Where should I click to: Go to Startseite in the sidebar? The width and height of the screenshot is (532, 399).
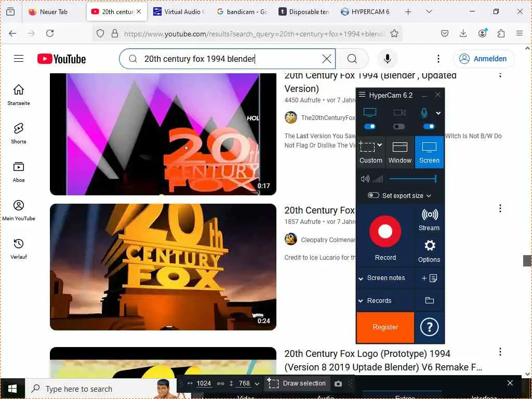coord(19,95)
